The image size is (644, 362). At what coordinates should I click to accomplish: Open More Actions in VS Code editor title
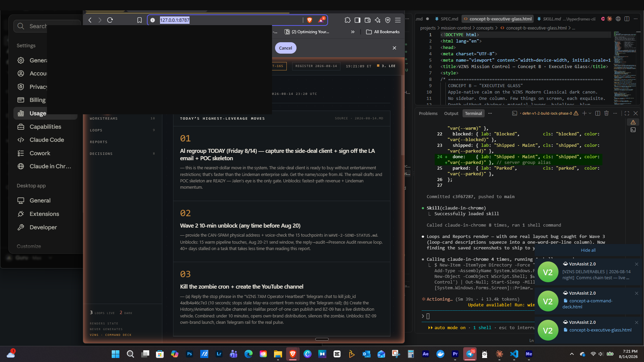tap(636, 19)
